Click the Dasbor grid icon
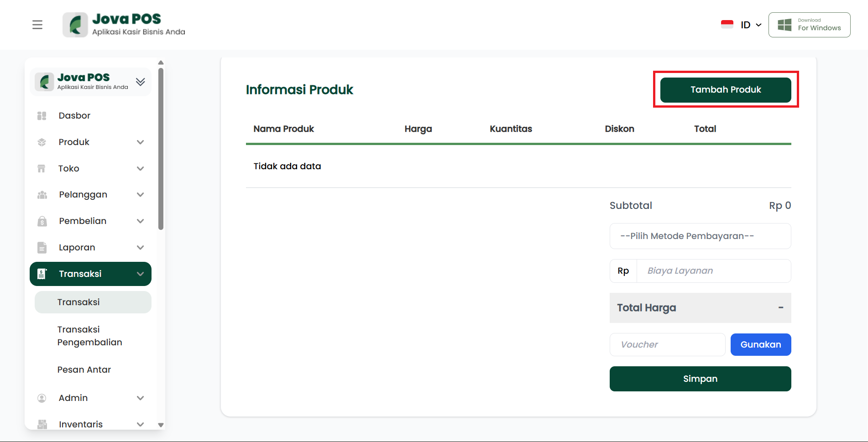 (42, 116)
